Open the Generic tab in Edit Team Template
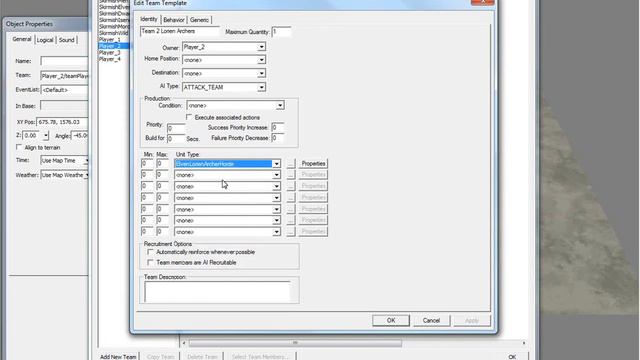The image size is (640, 360). pos(199,20)
